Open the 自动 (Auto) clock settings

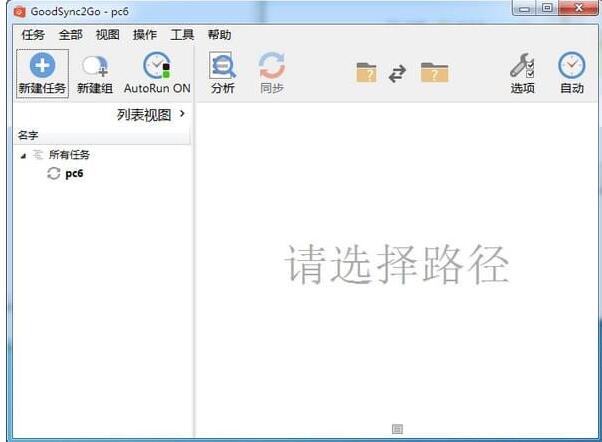(x=572, y=67)
